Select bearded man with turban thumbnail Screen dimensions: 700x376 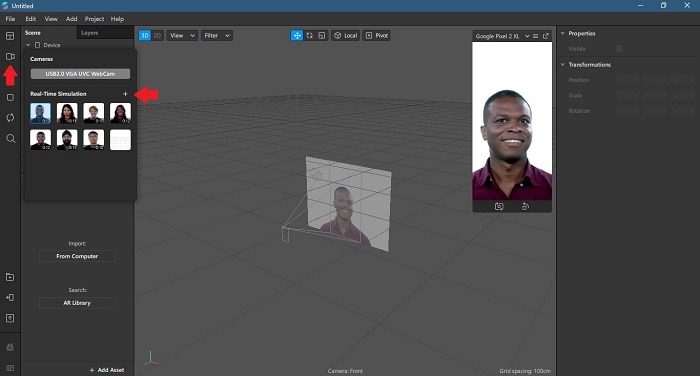(67, 140)
